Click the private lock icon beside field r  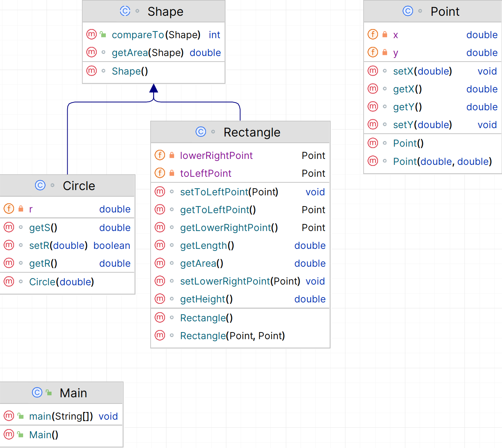click(21, 209)
